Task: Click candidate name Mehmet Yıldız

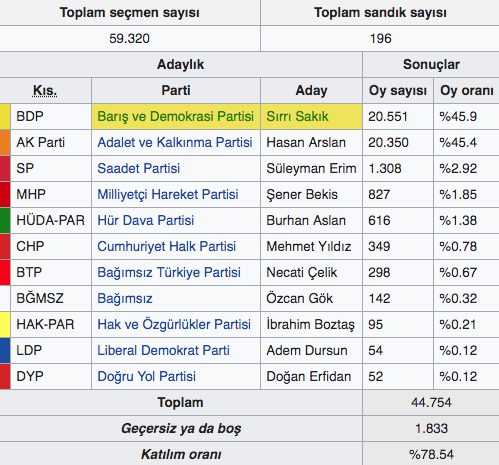Action: (309, 246)
